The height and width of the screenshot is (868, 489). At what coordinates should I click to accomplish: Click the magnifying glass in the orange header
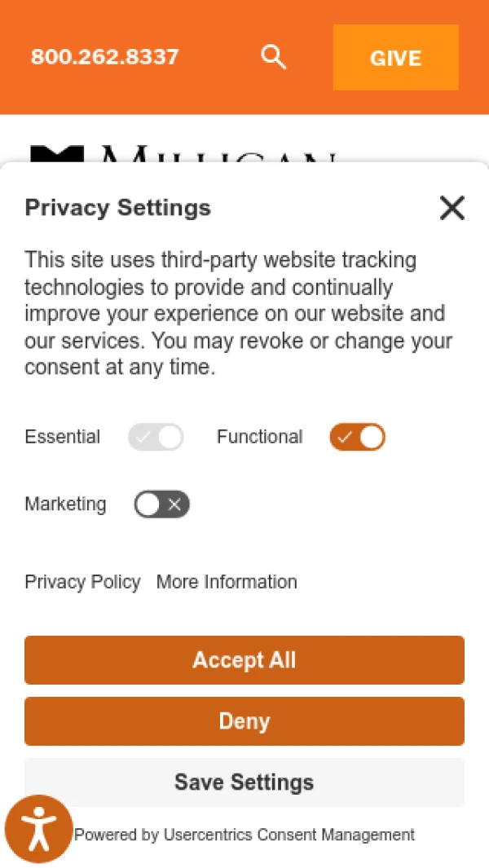[x=274, y=57]
